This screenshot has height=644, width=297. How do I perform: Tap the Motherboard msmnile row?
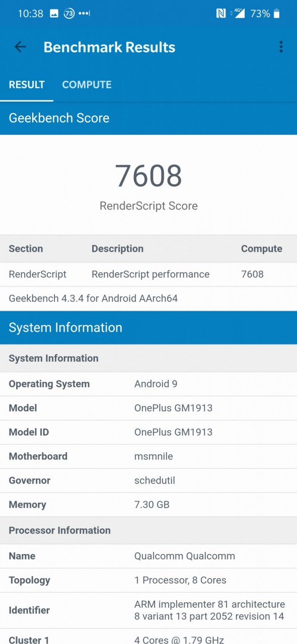click(148, 456)
